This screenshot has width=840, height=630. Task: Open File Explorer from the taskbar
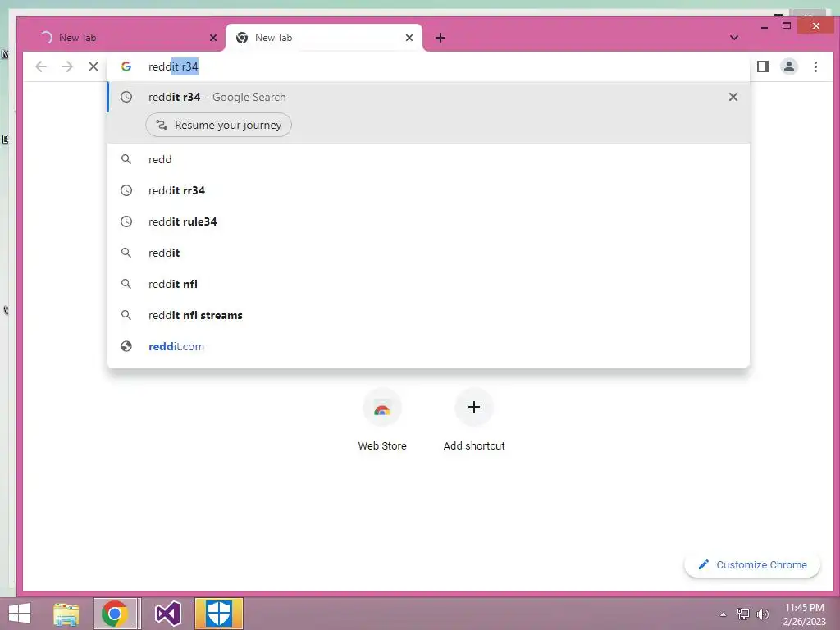coord(66,614)
